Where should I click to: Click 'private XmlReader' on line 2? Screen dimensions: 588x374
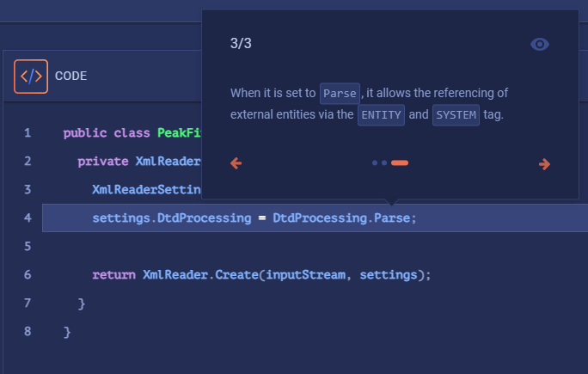pyautogui.click(x=139, y=162)
